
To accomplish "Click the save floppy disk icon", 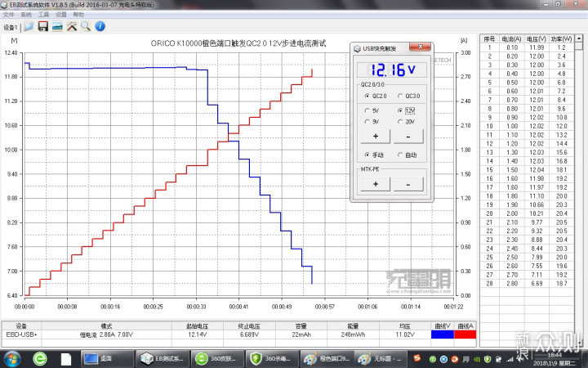I will click(42, 26).
